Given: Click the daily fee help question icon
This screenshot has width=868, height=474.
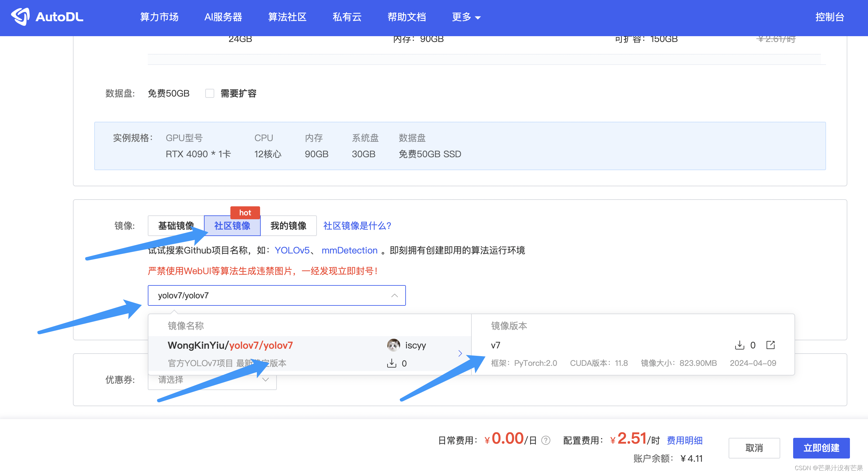Looking at the screenshot, I should tap(546, 440).
